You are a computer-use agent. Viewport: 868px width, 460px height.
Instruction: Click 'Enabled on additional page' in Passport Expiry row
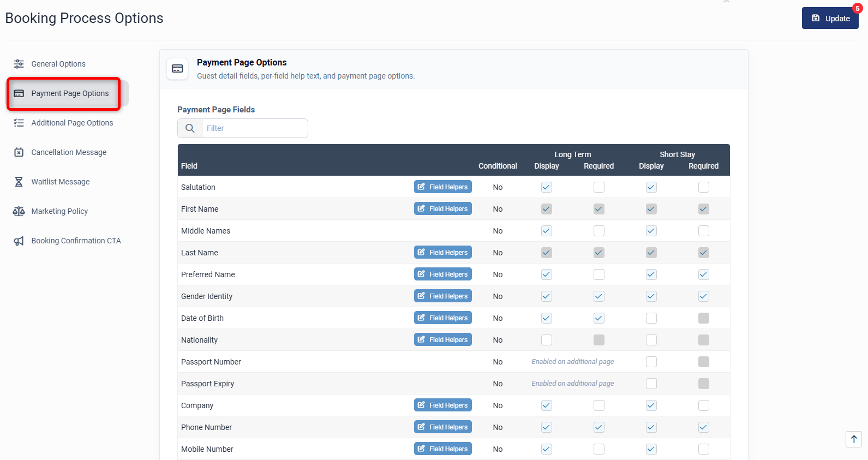click(x=573, y=384)
